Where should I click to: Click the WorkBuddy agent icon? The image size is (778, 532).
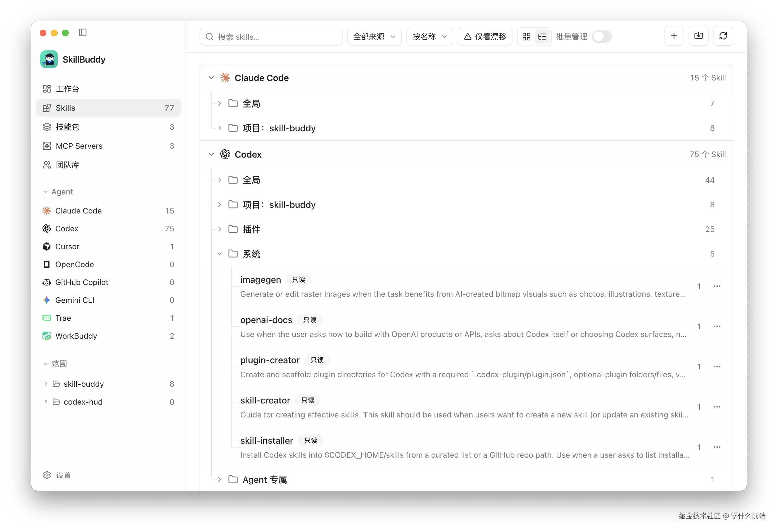point(47,336)
